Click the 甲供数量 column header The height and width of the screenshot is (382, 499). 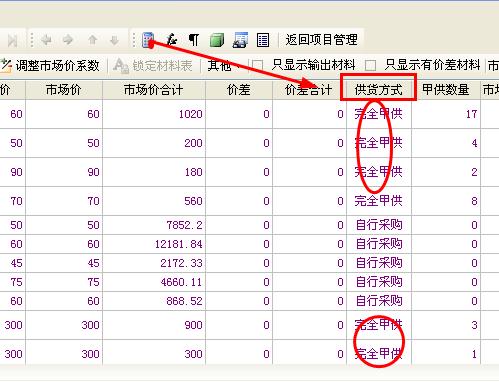pos(446,90)
